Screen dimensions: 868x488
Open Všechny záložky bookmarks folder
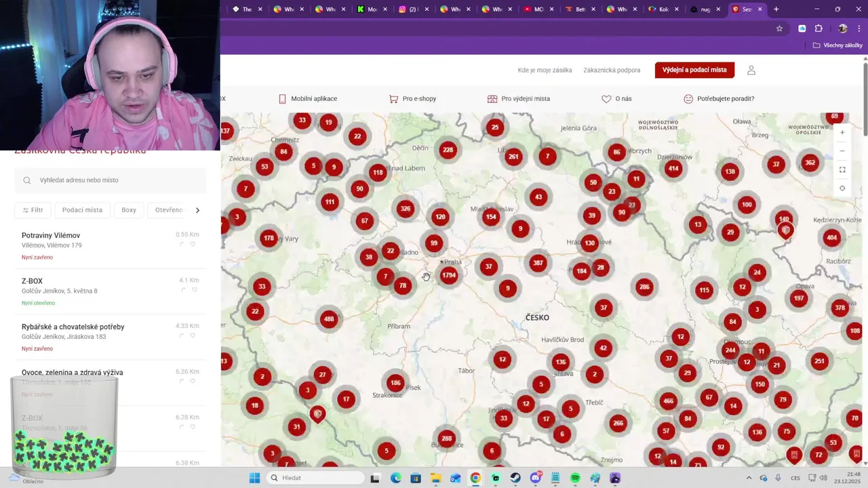point(837,45)
